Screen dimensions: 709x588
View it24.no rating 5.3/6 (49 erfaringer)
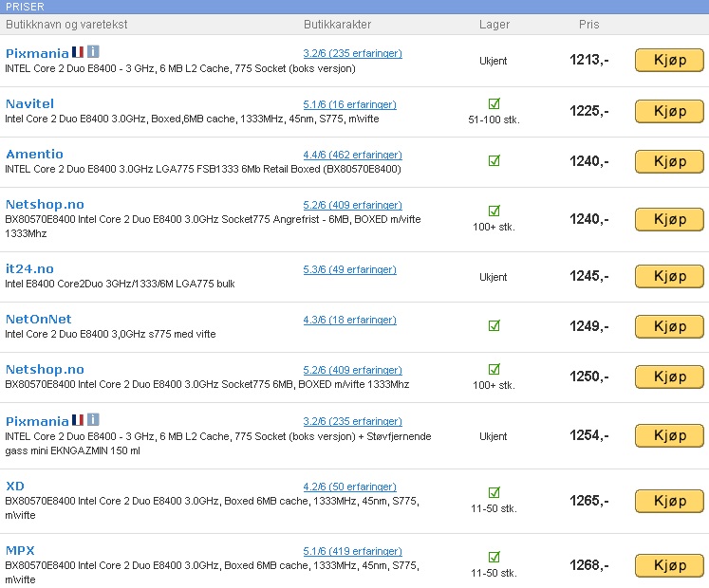[x=349, y=269]
